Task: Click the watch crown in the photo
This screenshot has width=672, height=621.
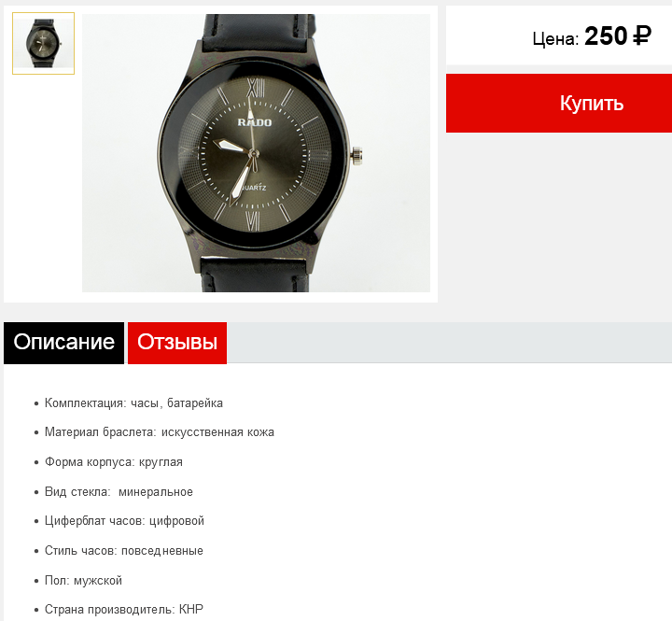Action: click(357, 155)
